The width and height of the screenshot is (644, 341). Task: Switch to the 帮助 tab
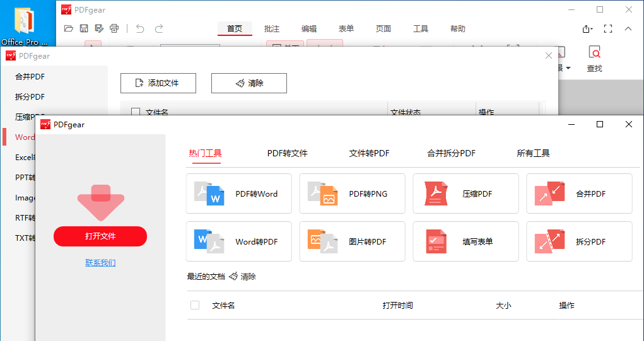458,29
